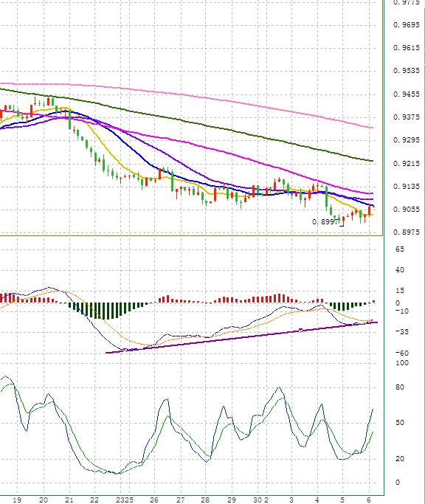The image size is (425, 504).
Task: Click the 50 level on stochastic scale
Action: (400, 423)
